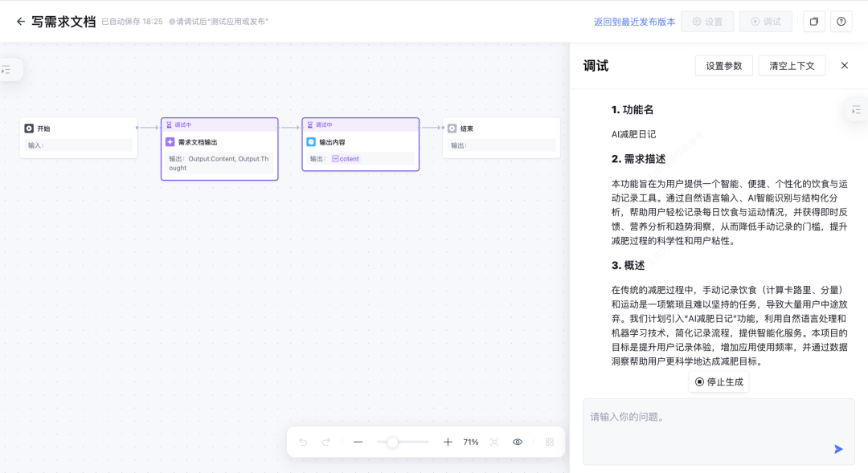Viewport: 868px width, 473px height.
Task: Open the minimap grid icon in bottom toolbar
Action: [549, 442]
